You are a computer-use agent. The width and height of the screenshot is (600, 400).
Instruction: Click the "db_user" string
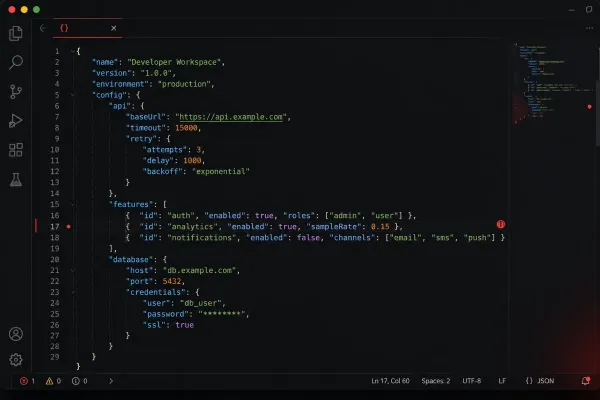click(201, 303)
